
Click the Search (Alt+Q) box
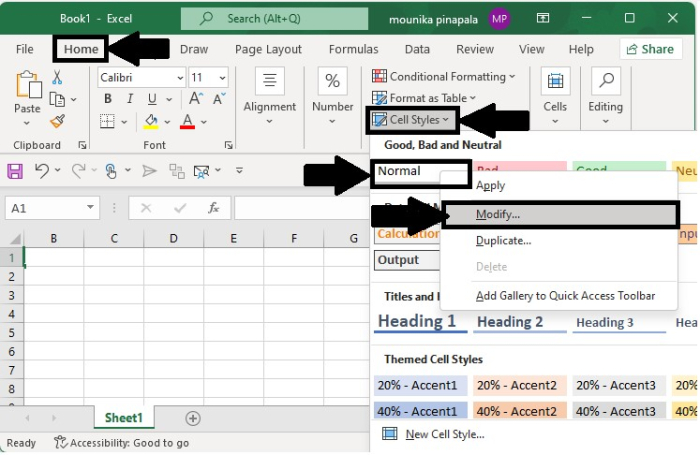tap(275, 19)
